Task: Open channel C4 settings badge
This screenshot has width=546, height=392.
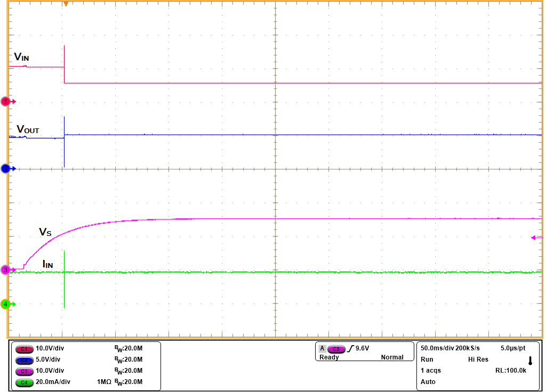Action: pos(25,381)
